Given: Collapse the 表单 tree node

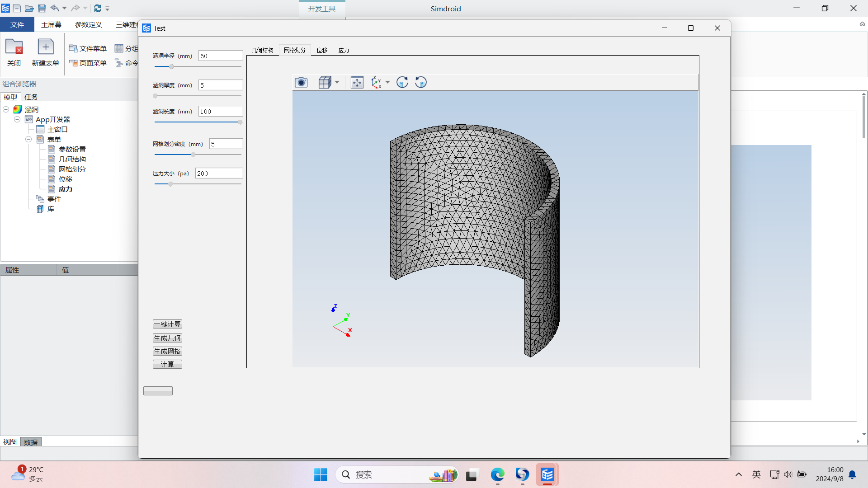Looking at the screenshot, I should [x=28, y=139].
